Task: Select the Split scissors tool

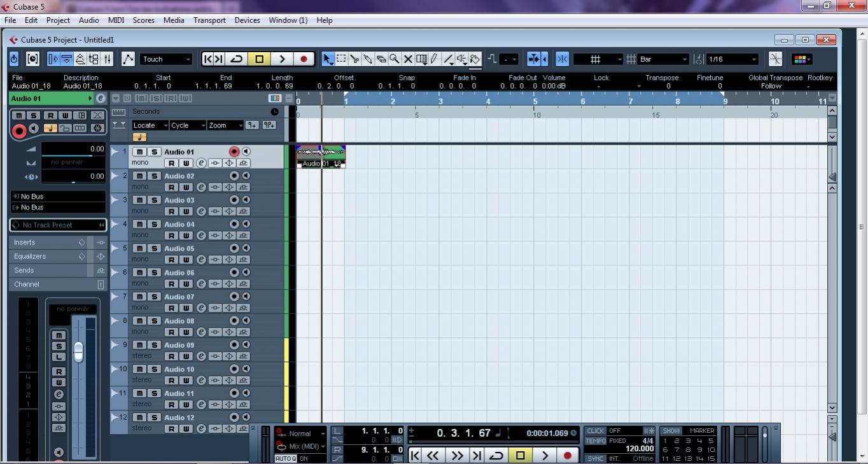Action: point(354,59)
